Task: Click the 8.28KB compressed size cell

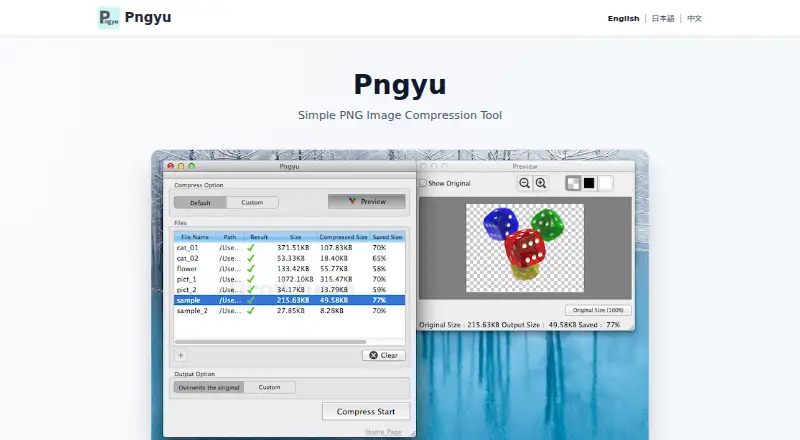Action: pyautogui.click(x=332, y=310)
